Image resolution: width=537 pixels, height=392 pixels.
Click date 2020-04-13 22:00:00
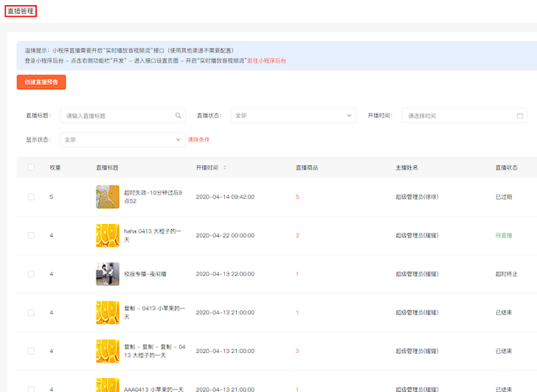[225, 274]
